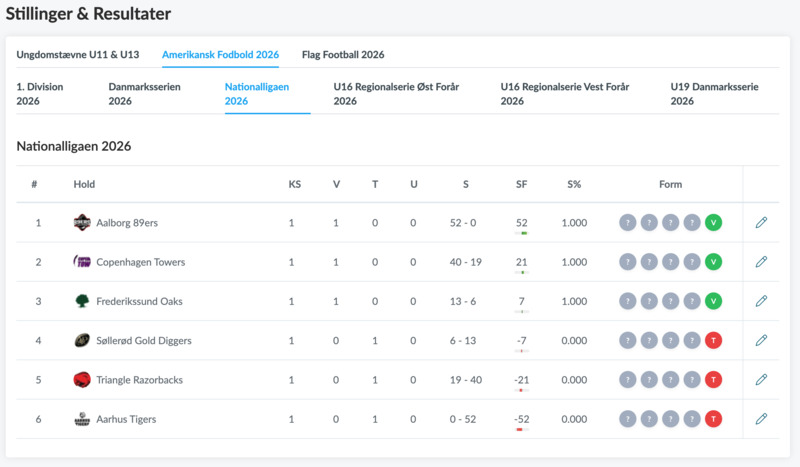Open the Søllerød Gold Diggers team link
800x467 pixels.
coord(143,341)
